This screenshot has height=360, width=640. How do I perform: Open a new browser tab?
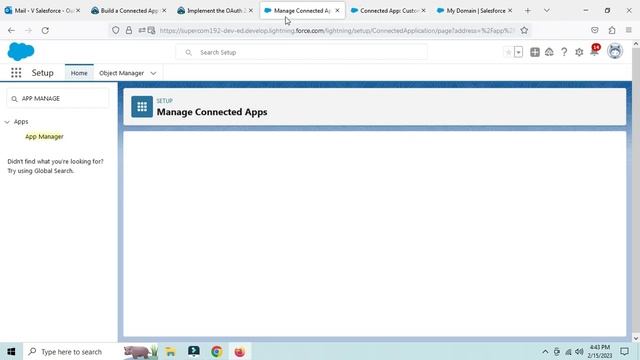coord(528,11)
